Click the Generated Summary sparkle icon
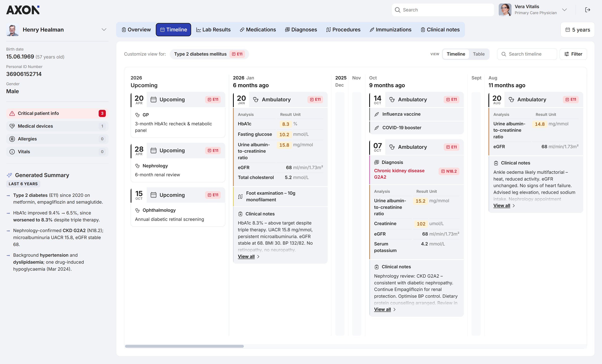This screenshot has width=602, height=364. coord(9,175)
